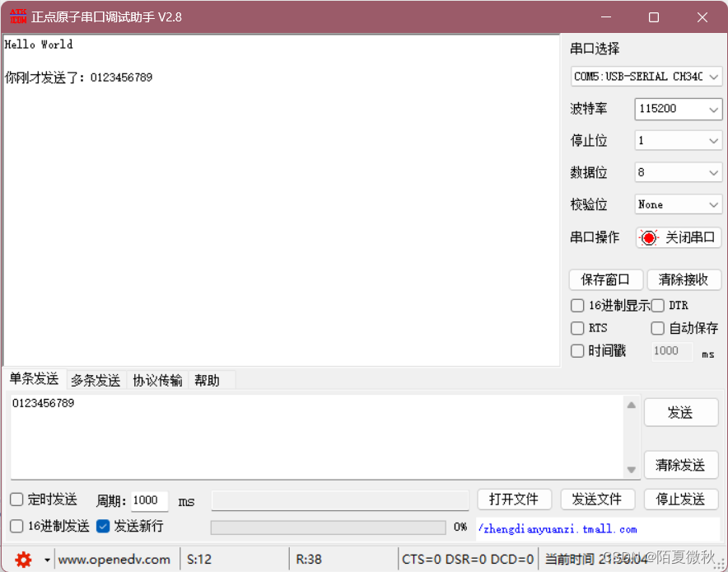The image size is (728, 572).
Task: Check the DTR checkbox
Action: 657,305
